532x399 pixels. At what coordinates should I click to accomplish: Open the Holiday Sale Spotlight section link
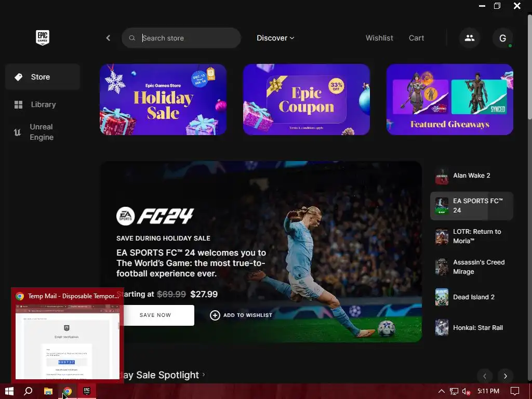[164, 375]
